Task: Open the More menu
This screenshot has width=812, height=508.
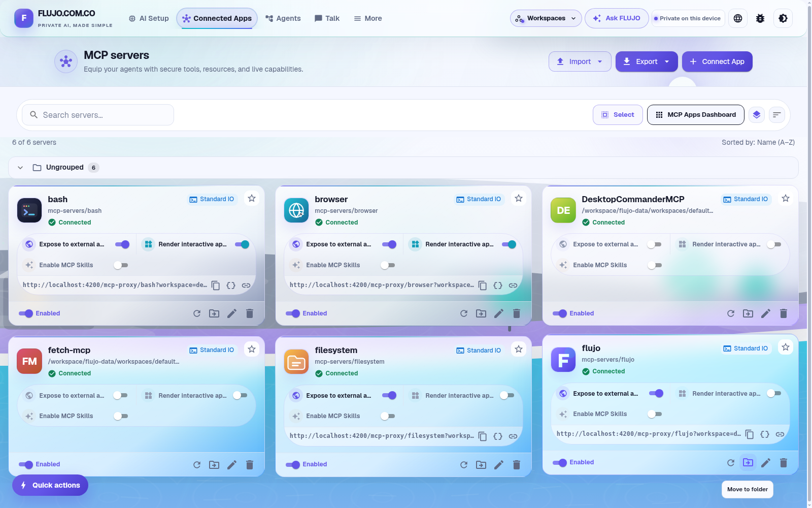Action: point(368,18)
